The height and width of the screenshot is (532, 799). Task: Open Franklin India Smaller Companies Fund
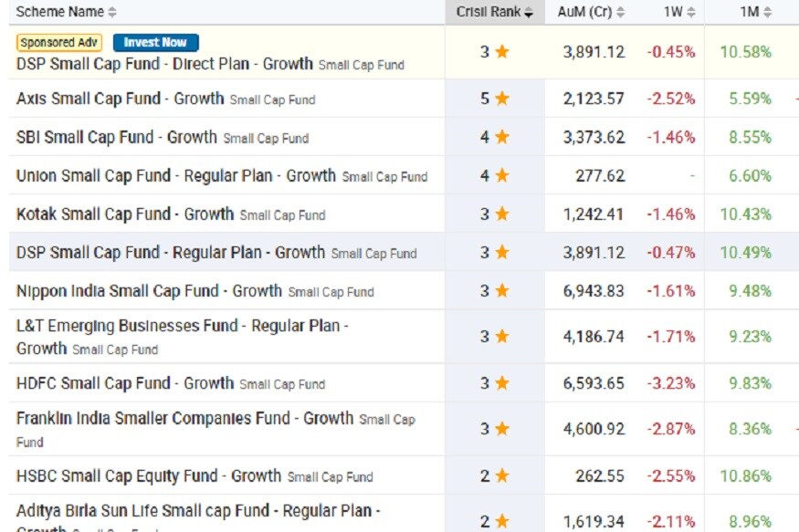(184, 418)
